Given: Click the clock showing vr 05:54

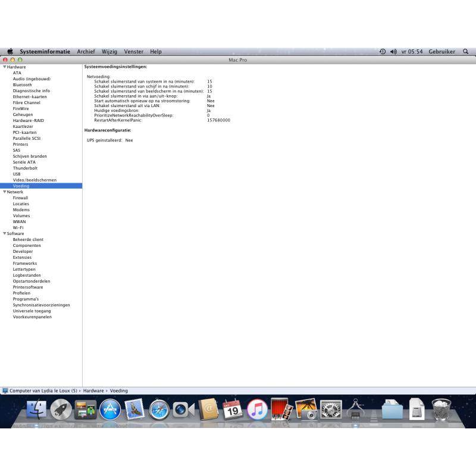Looking at the screenshot, I should pyautogui.click(x=412, y=52).
